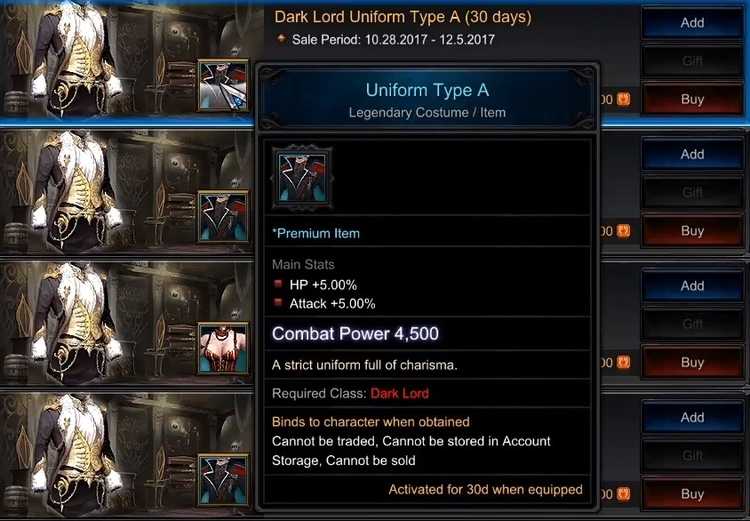Select the red corset costume icon
Image resolution: width=750 pixels, height=521 pixels.
pos(223,348)
